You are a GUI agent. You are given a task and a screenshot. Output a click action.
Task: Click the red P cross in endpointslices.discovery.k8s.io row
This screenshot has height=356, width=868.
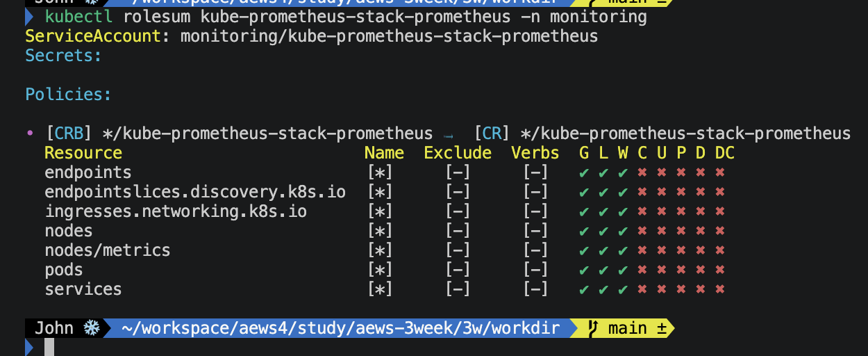tap(681, 192)
